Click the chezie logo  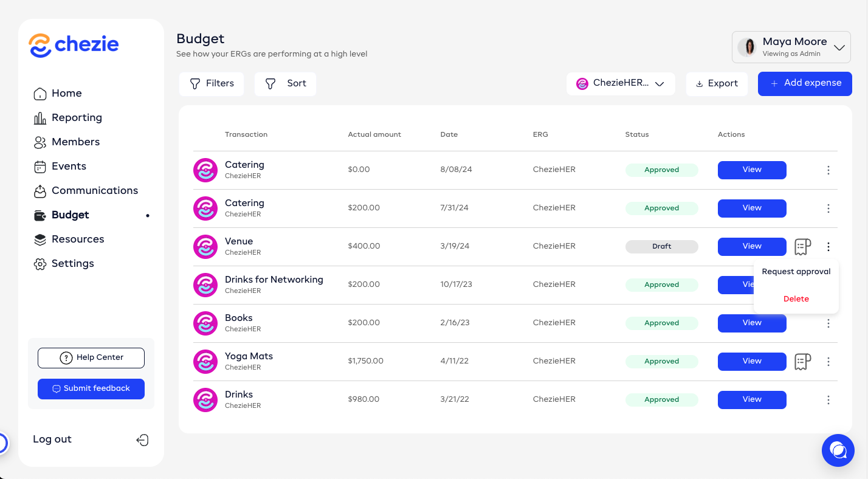74,45
